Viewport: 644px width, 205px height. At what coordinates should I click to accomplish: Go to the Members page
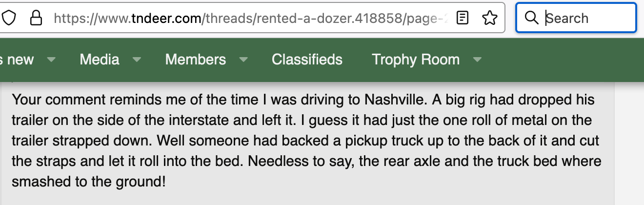(x=196, y=60)
